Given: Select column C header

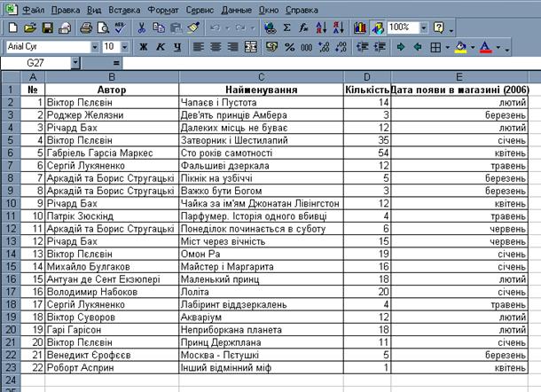Looking at the screenshot, I should pyautogui.click(x=261, y=77).
